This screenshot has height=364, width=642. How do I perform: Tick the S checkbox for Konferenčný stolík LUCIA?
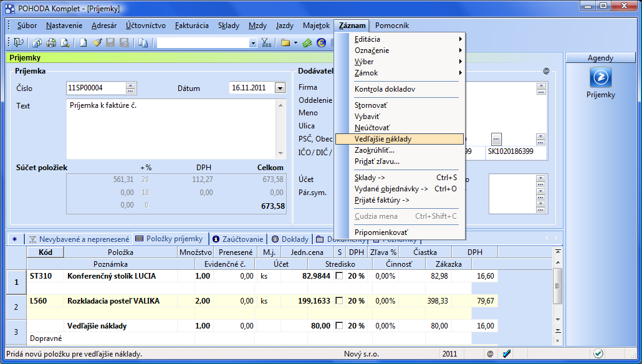point(339,276)
